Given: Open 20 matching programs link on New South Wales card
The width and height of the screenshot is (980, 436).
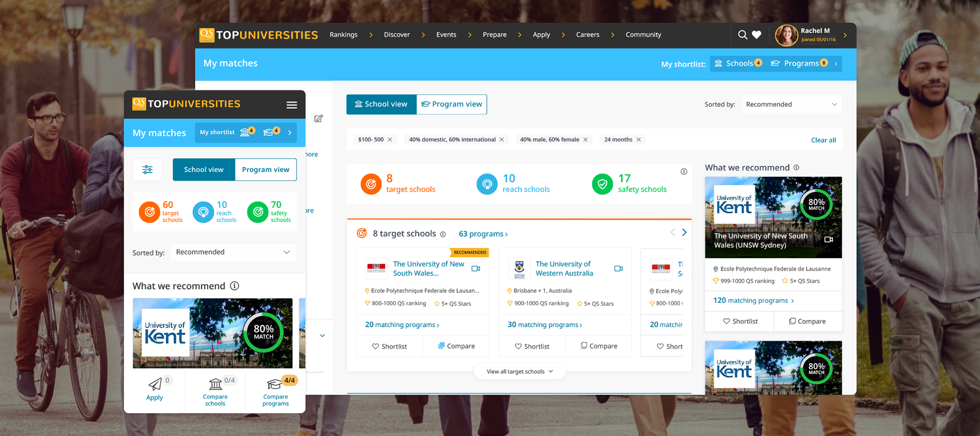Looking at the screenshot, I should click(x=402, y=325).
